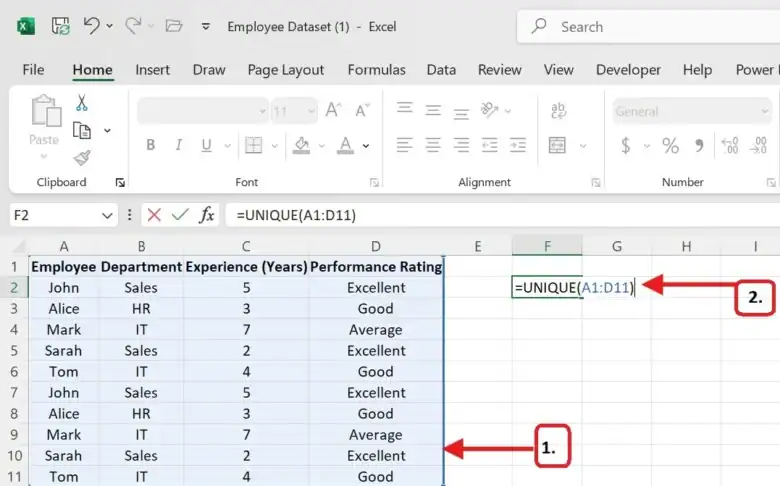Viewport: 780px width, 486px height.
Task: Click the Select All corner triangle
Action: [x=18, y=246]
